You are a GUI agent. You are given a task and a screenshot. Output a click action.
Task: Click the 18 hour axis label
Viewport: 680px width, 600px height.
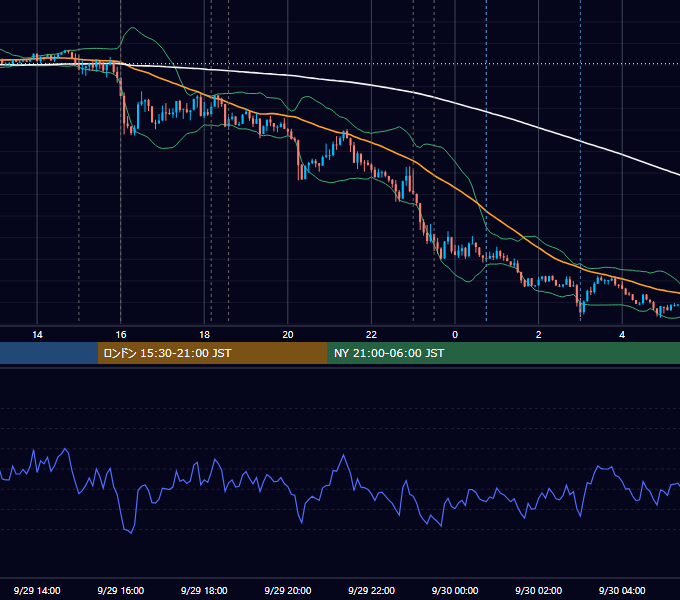pyautogui.click(x=204, y=335)
